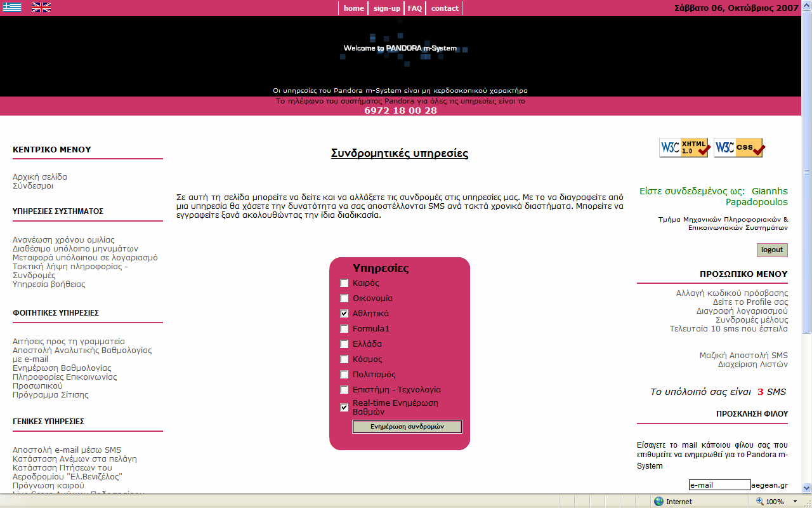Click the logout button
The height and width of the screenshot is (508, 812).
coord(772,250)
